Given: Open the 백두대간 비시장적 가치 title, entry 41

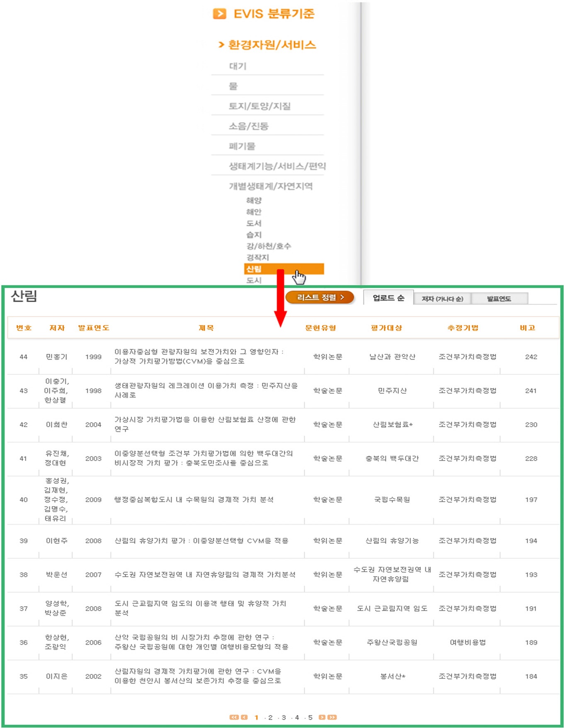Looking at the screenshot, I should [x=204, y=458].
